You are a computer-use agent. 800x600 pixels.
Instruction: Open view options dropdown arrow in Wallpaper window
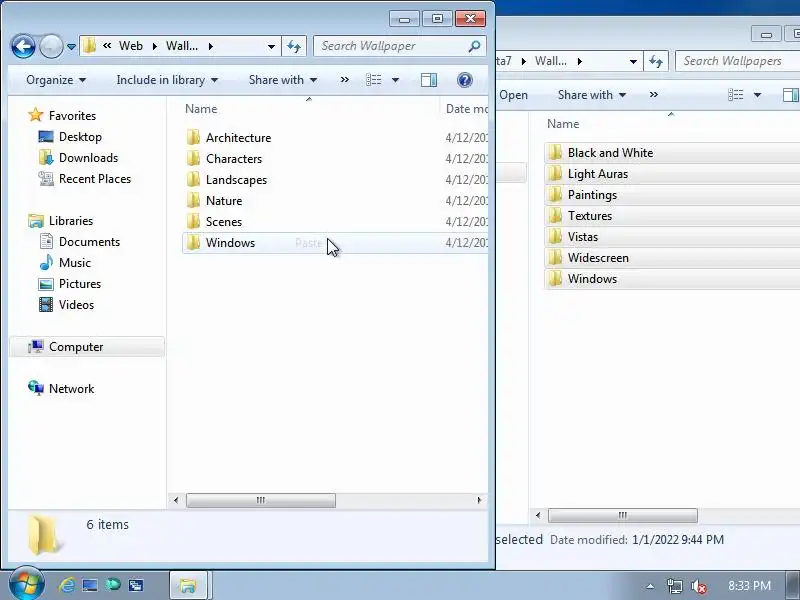tap(395, 80)
